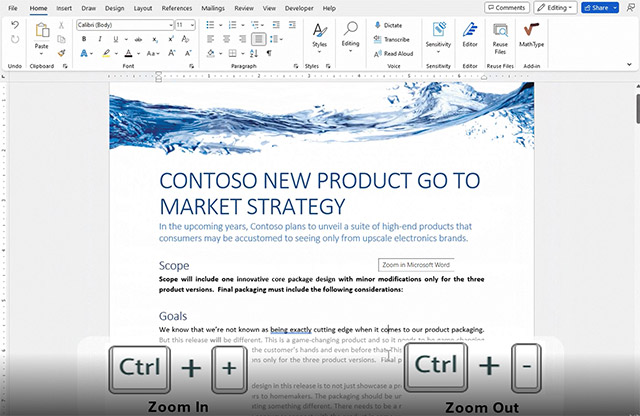
Task: Collapse the ribbon with the chevron
Action: point(629,65)
